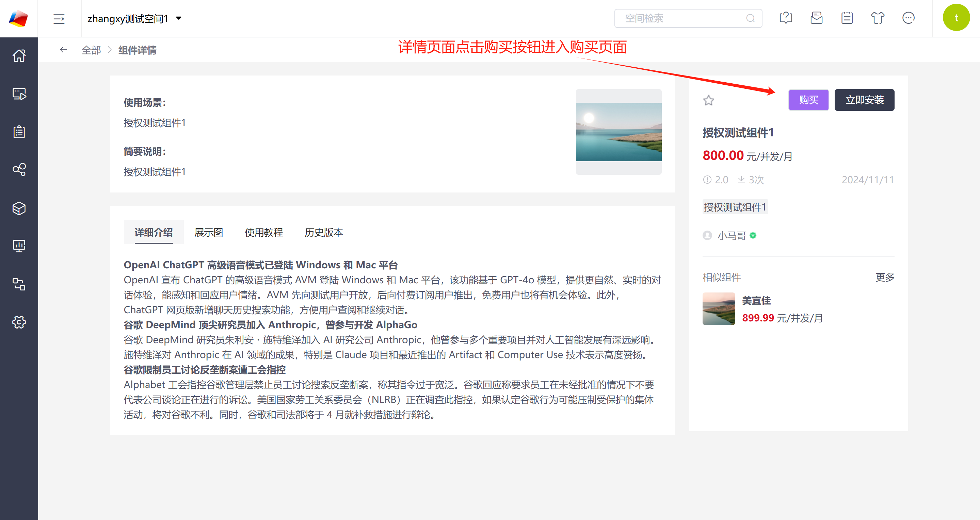Click the version 2.0 info icon
The height and width of the screenshot is (520, 980).
(707, 180)
